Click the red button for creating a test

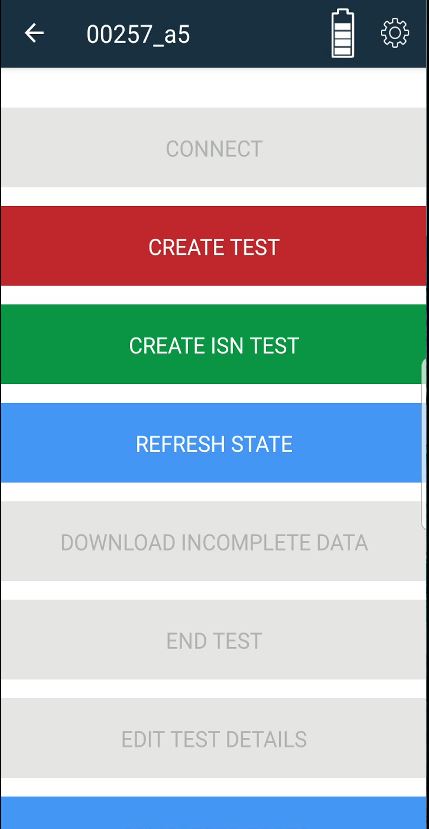pyautogui.click(x=213, y=246)
